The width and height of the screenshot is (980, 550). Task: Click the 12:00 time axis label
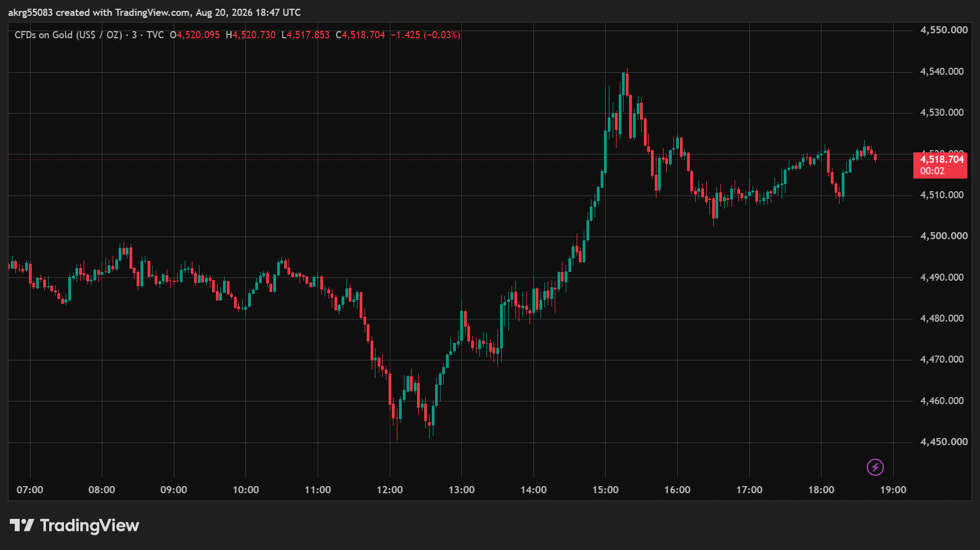coord(390,490)
